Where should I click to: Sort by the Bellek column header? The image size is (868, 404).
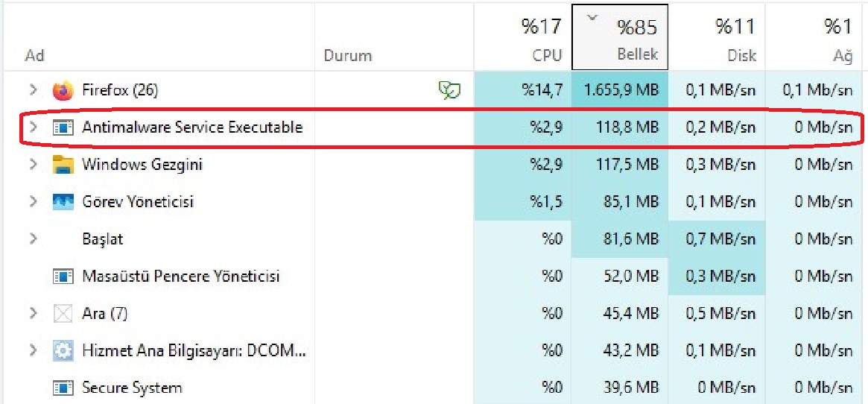coord(620,41)
